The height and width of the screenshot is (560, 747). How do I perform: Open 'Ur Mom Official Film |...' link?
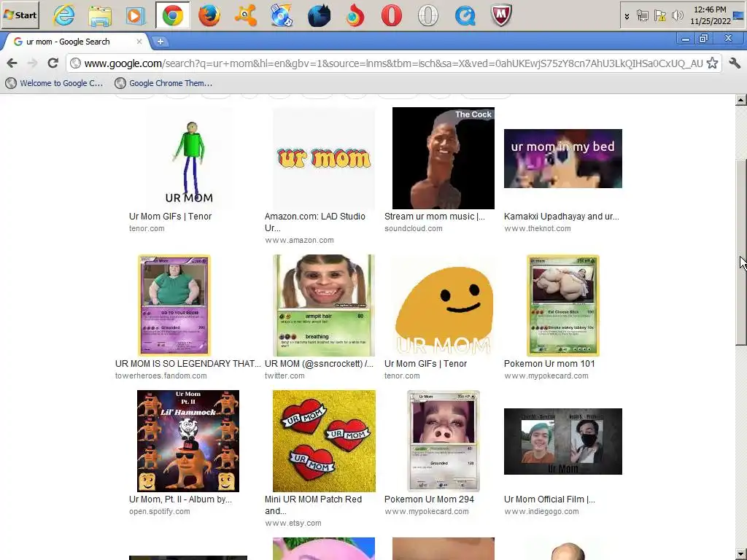(549, 499)
